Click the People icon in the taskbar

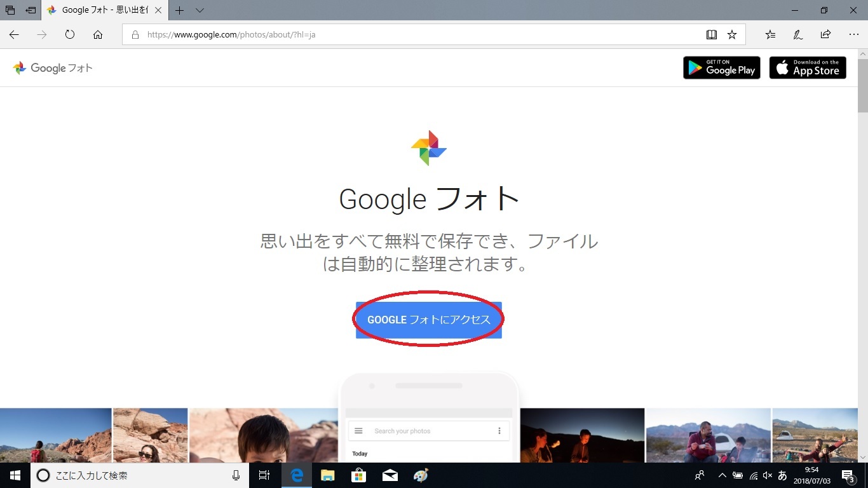pos(700,475)
